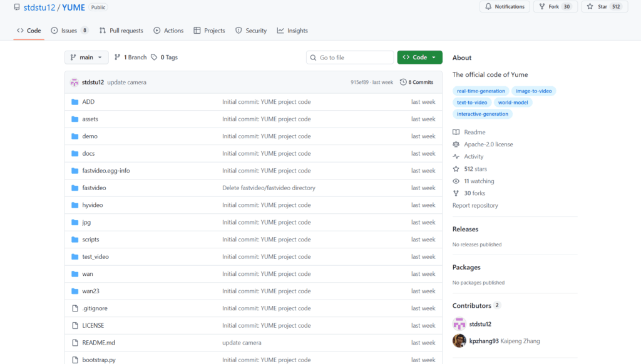Expand the main branch dropdown
Image resolution: width=641 pixels, height=364 pixels.
86,58
